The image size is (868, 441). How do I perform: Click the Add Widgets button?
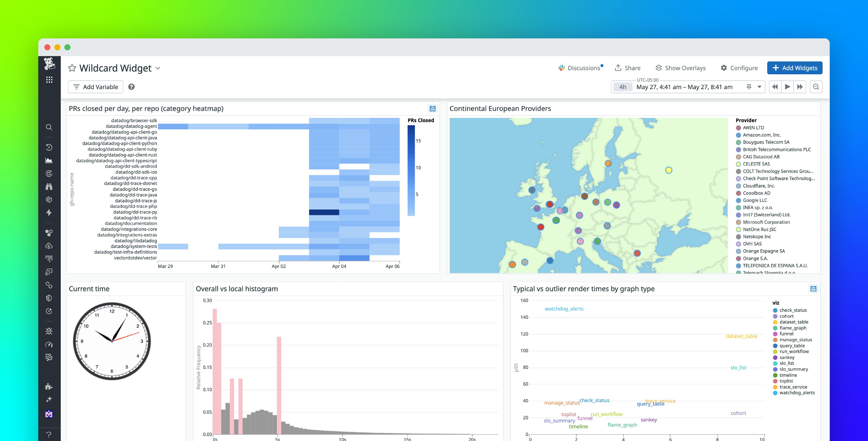[x=794, y=68]
